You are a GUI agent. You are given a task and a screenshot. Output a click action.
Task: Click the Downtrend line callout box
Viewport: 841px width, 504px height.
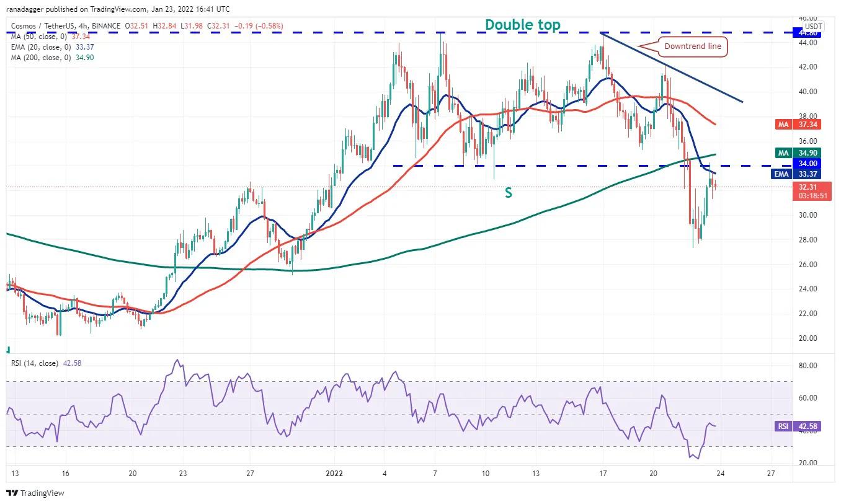click(692, 46)
